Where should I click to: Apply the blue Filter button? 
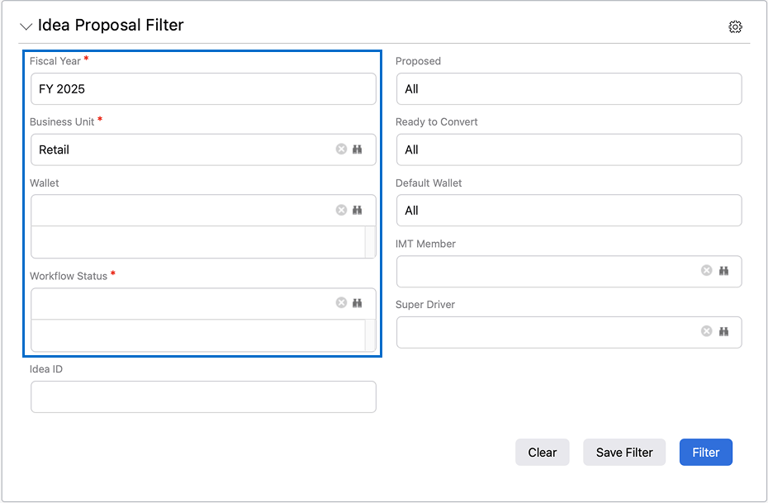(x=705, y=452)
